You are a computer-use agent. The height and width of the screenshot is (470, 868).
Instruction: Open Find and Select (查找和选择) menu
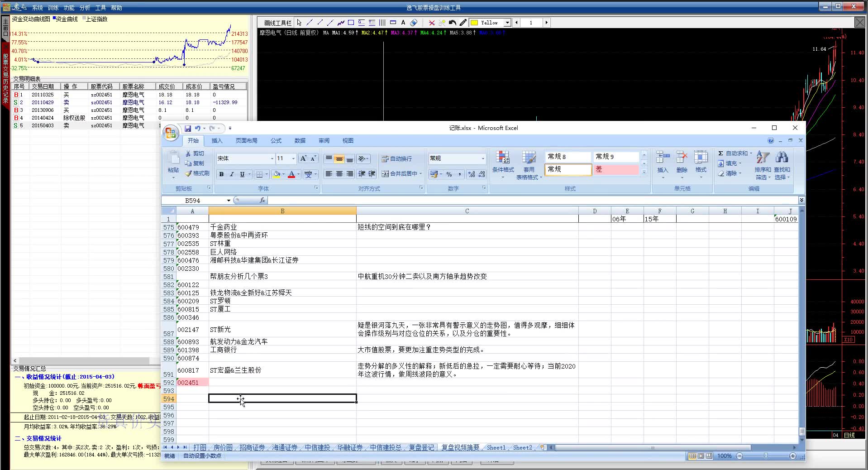(782, 165)
